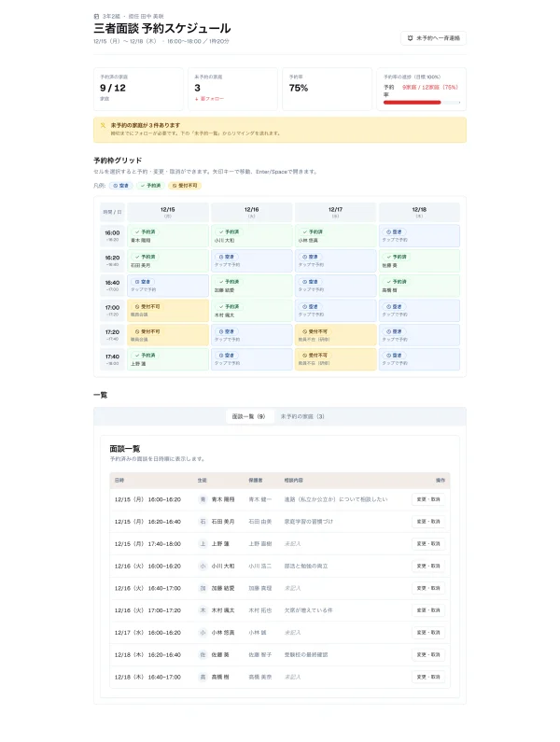Viewport: 560px width, 742px height.
Task: Select the 木村 颯太 booked cell at 17:00
Action: (x=252, y=311)
